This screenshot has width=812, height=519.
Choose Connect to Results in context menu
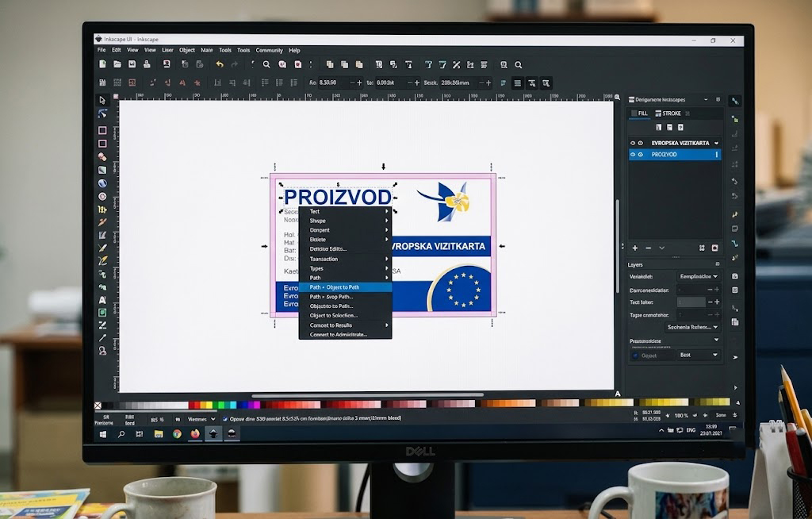click(x=345, y=325)
